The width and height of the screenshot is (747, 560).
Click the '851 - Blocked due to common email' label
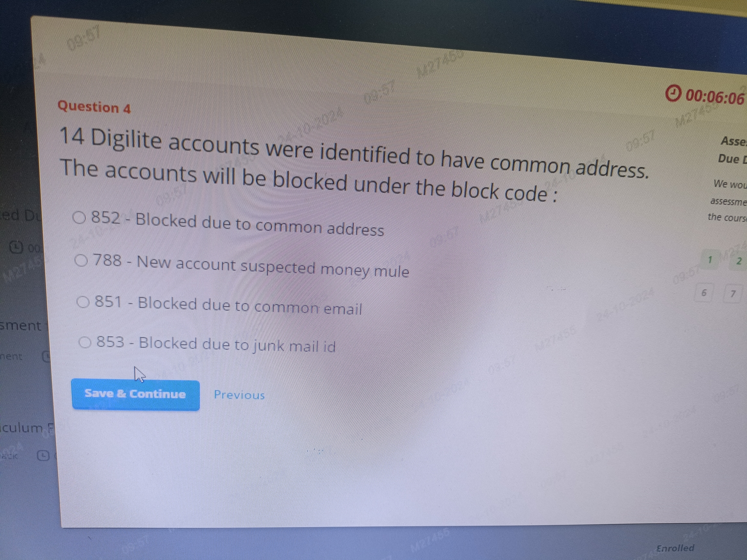pyautogui.click(x=229, y=306)
